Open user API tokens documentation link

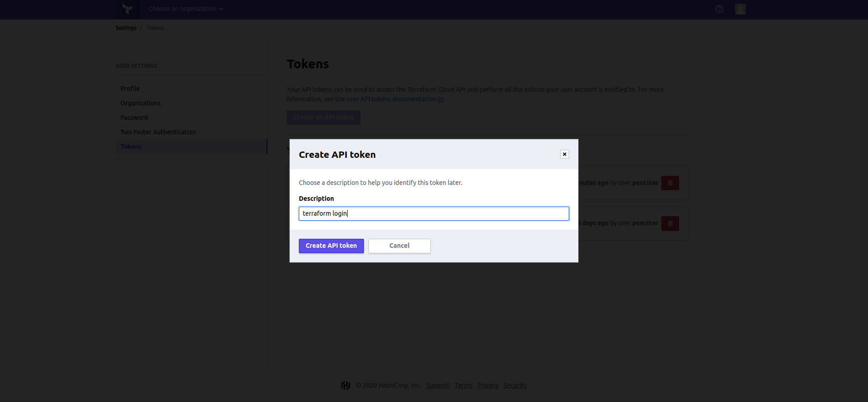391,99
